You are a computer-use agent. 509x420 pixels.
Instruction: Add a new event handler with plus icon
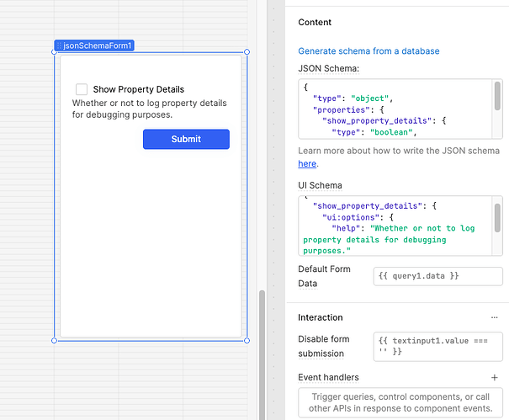(x=494, y=378)
